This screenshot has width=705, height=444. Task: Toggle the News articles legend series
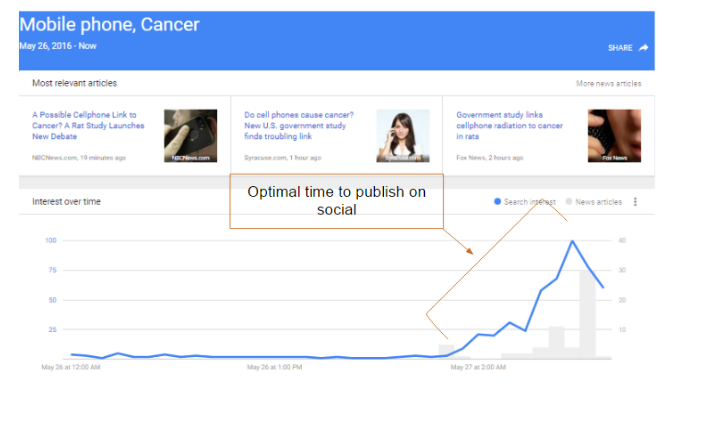pyautogui.click(x=598, y=202)
